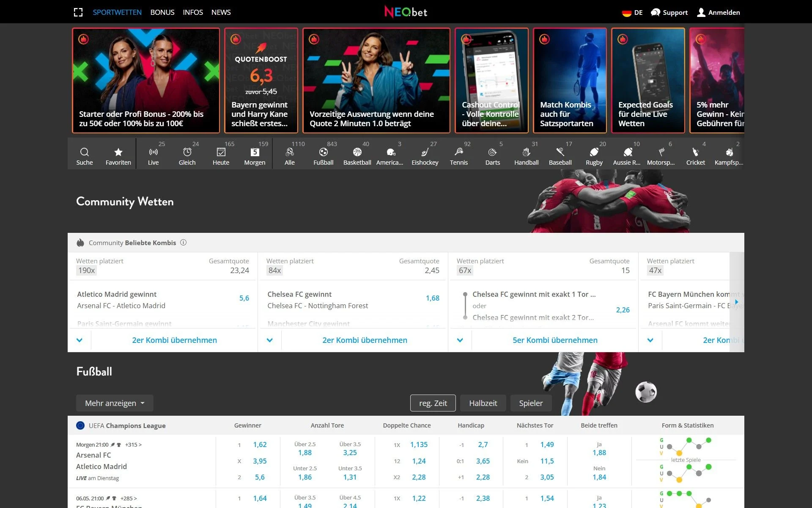This screenshot has height=508, width=812.
Task: Select the Motorsport icon
Action: 662,152
